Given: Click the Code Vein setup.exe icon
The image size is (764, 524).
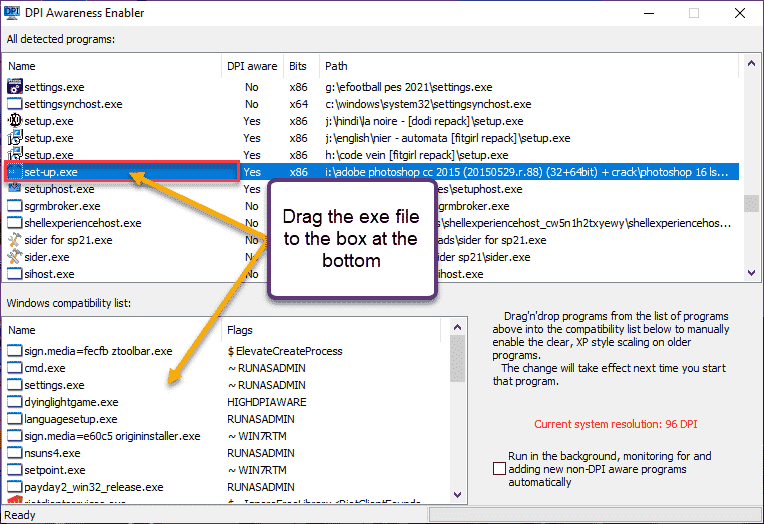Looking at the screenshot, I should click(15, 155).
